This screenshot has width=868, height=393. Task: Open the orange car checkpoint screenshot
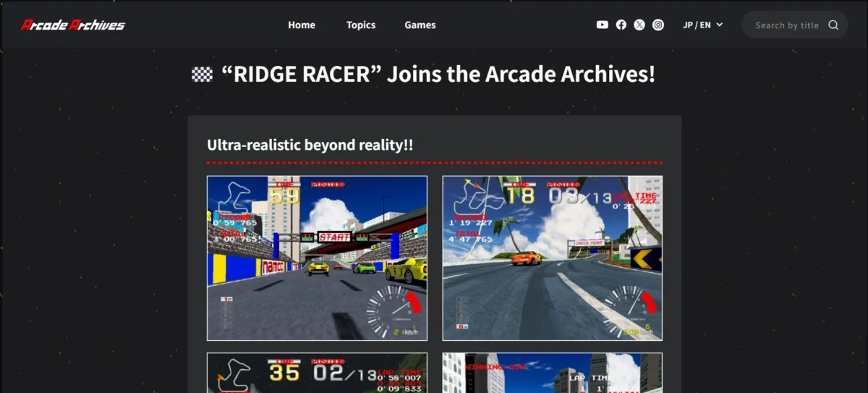[x=553, y=258]
